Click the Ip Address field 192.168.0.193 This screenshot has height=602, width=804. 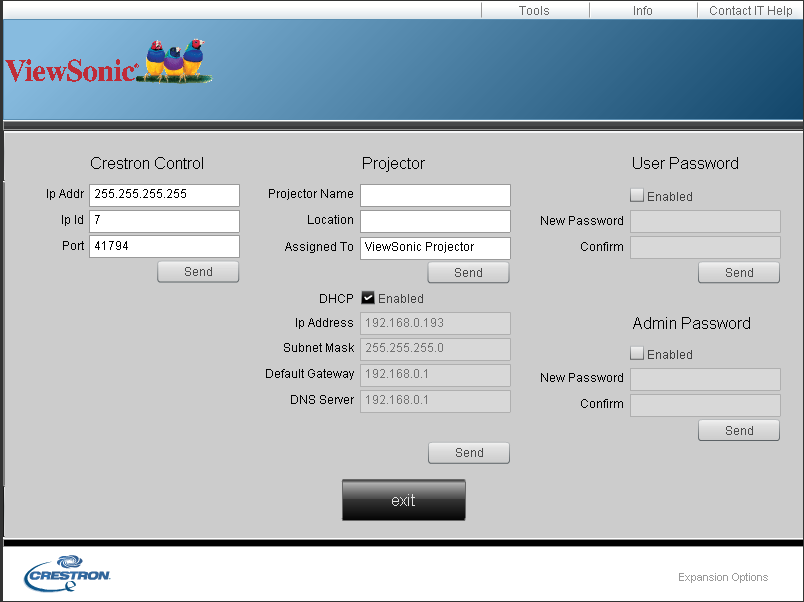coord(435,323)
